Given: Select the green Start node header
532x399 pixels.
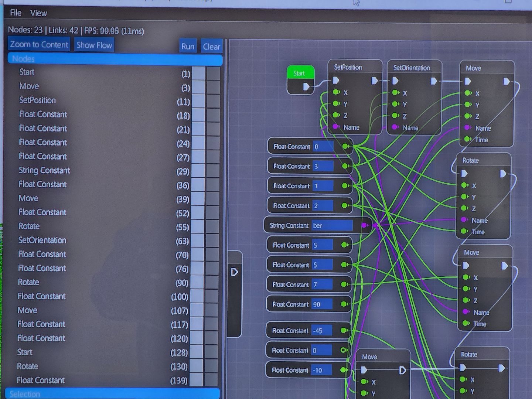Looking at the screenshot, I should (x=300, y=73).
